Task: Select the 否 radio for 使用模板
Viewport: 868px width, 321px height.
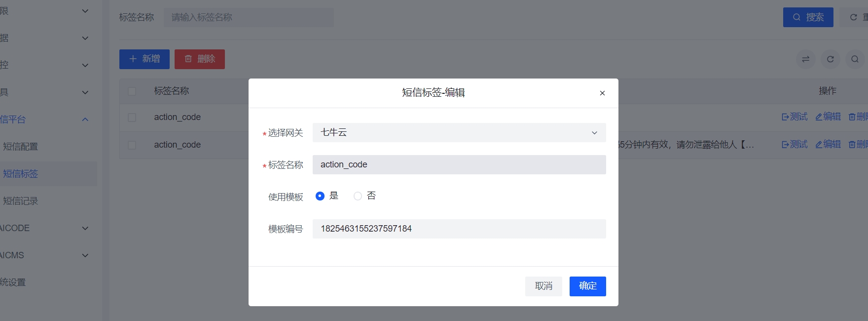Action: pos(358,196)
